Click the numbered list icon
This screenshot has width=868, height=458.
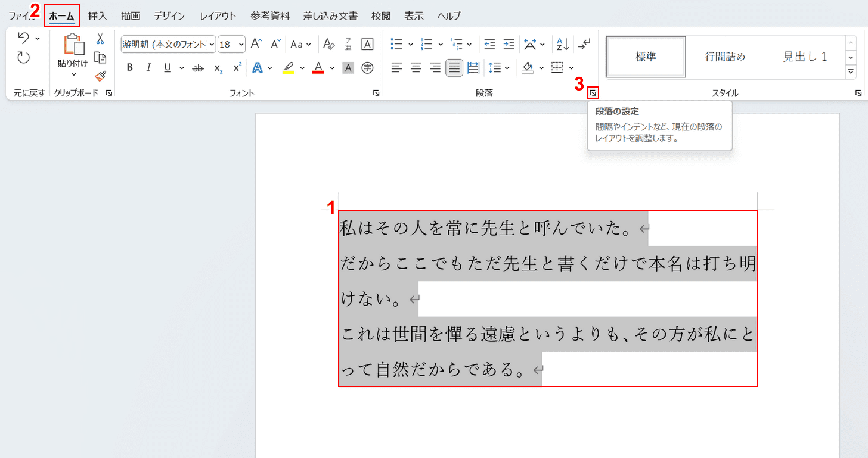[x=426, y=44]
